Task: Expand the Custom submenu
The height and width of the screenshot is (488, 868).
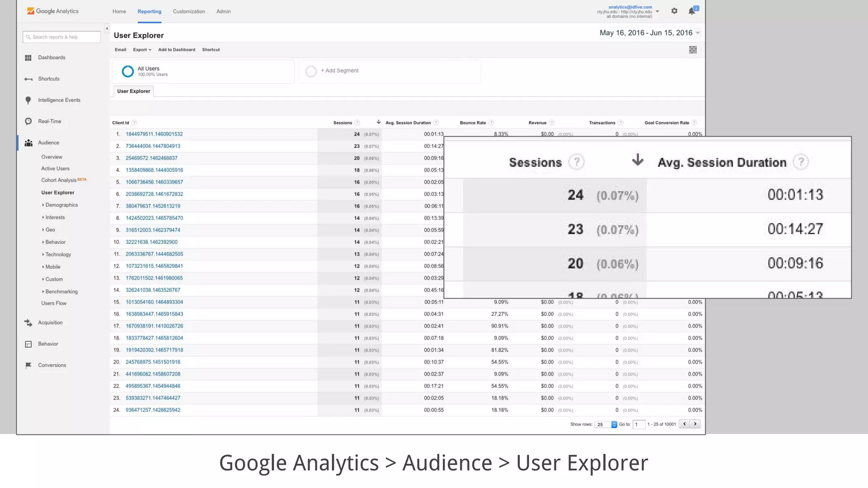Action: [52, 279]
